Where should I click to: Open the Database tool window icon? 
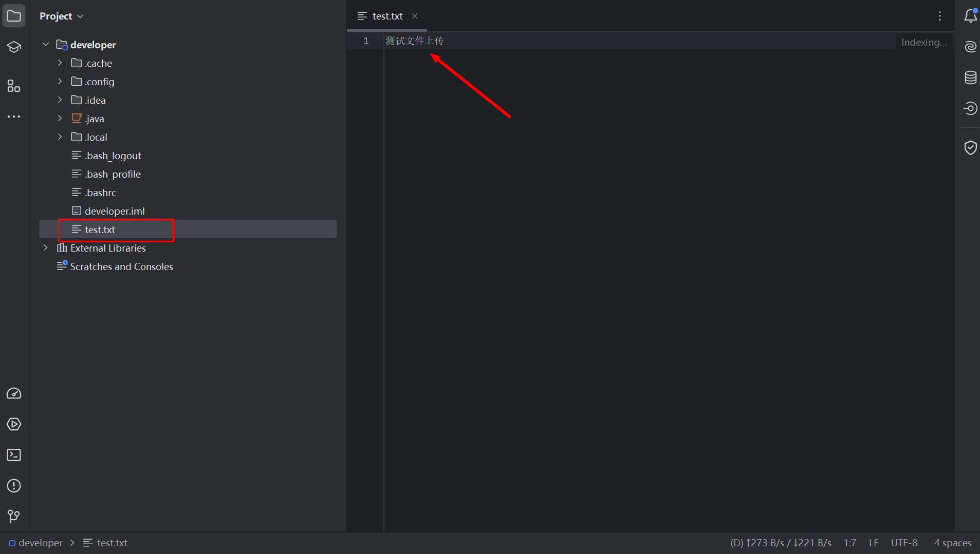coord(970,78)
